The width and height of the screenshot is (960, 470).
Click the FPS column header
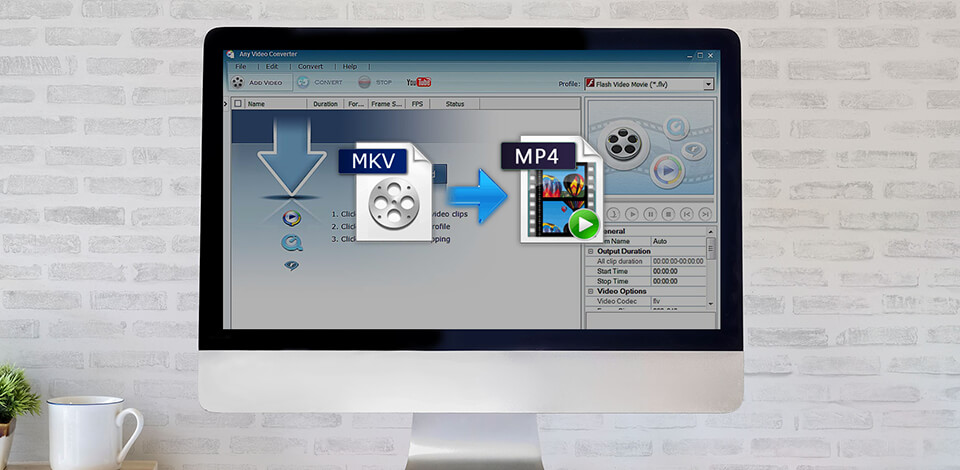(418, 104)
